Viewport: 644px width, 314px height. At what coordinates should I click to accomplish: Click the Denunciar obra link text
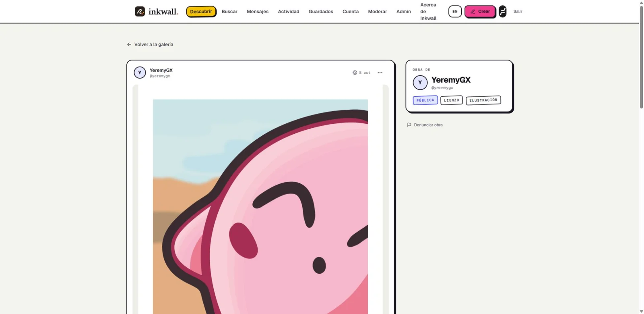tap(428, 125)
